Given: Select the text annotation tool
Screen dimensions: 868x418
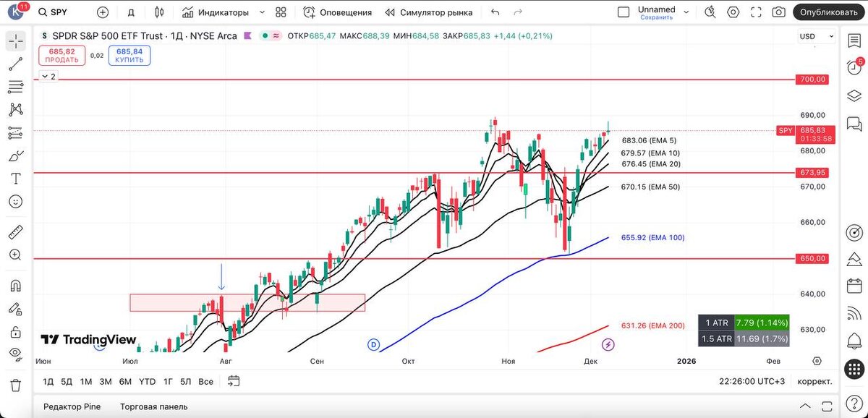Looking at the screenshot, I should pyautogui.click(x=15, y=179).
